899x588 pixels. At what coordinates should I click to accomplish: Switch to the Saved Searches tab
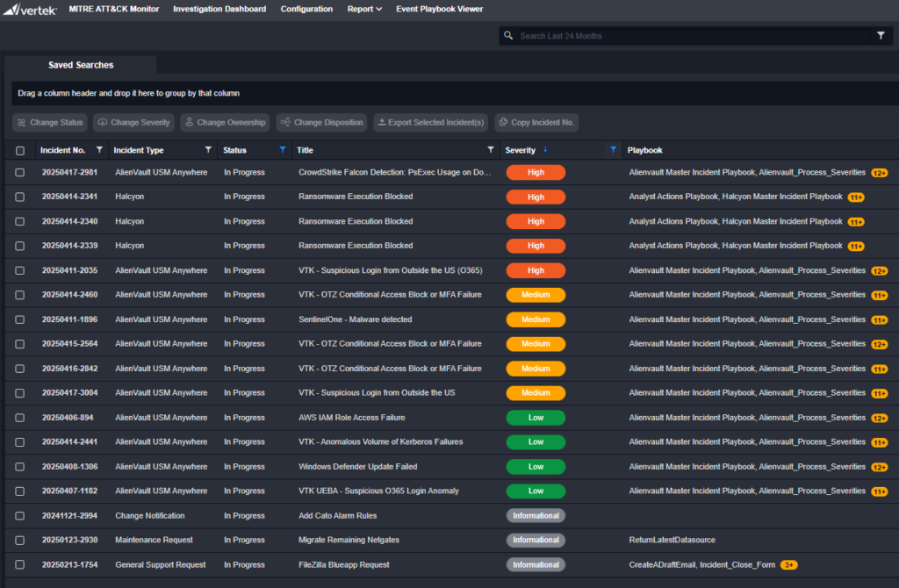81,65
